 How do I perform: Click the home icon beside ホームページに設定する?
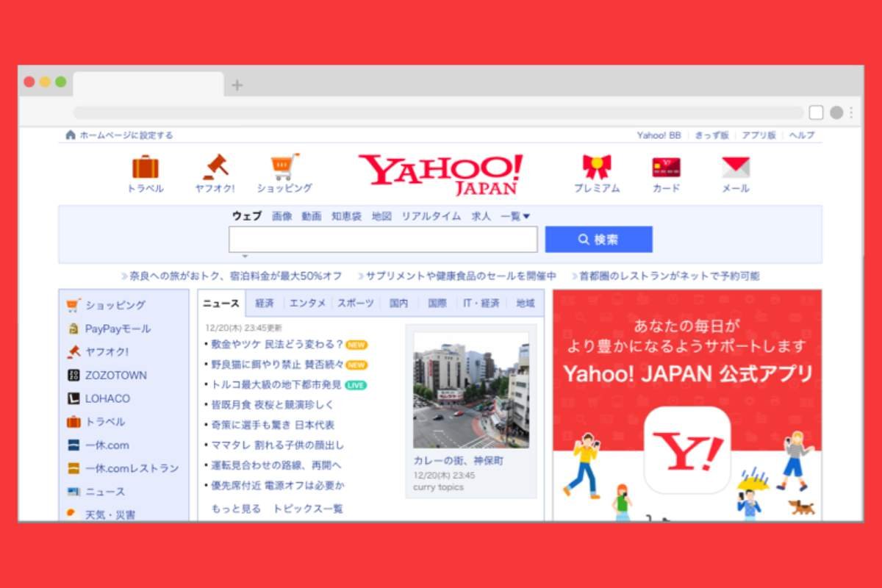click(x=70, y=135)
